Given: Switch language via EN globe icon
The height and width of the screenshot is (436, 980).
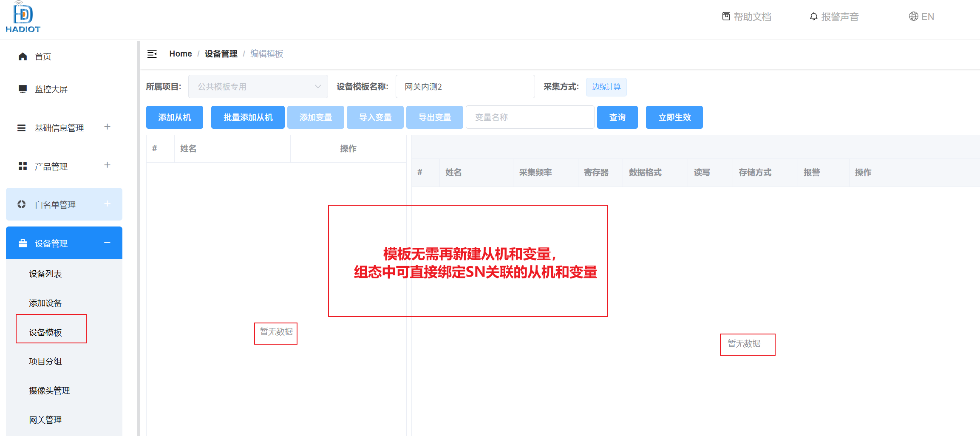Looking at the screenshot, I should click(913, 17).
